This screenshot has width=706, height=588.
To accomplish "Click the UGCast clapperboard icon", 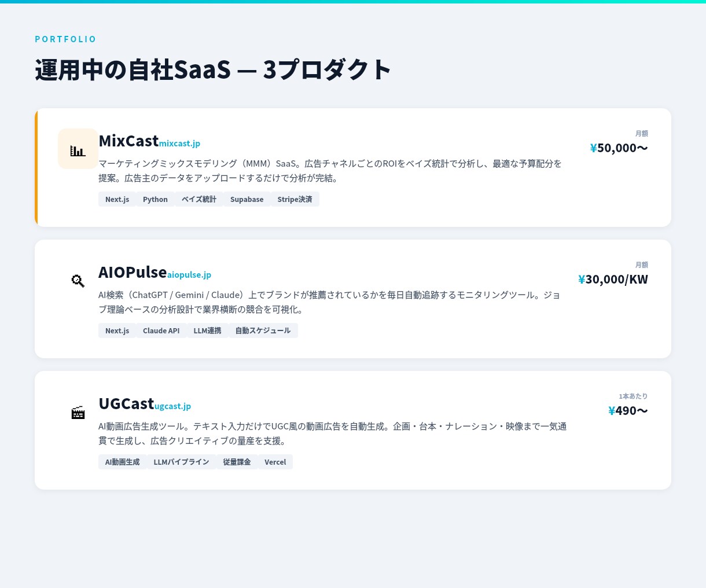I will pyautogui.click(x=78, y=412).
